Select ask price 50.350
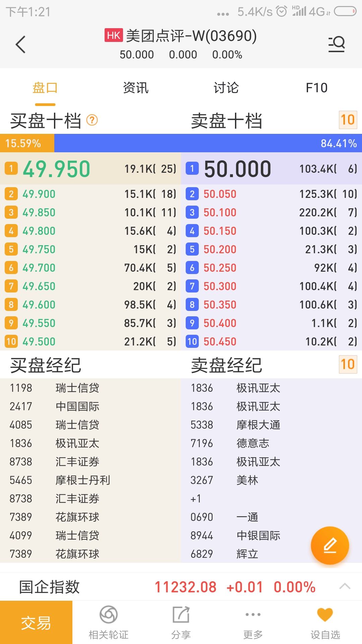This screenshot has width=362, height=644. (x=220, y=305)
